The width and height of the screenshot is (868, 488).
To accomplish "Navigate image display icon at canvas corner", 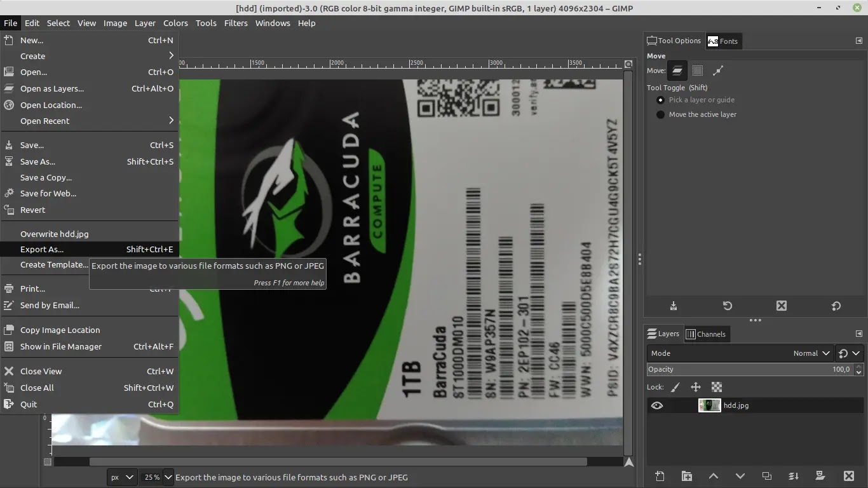I will tap(629, 462).
